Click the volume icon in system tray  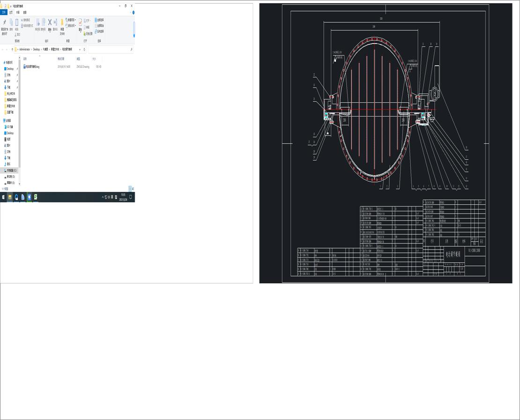(x=109, y=197)
